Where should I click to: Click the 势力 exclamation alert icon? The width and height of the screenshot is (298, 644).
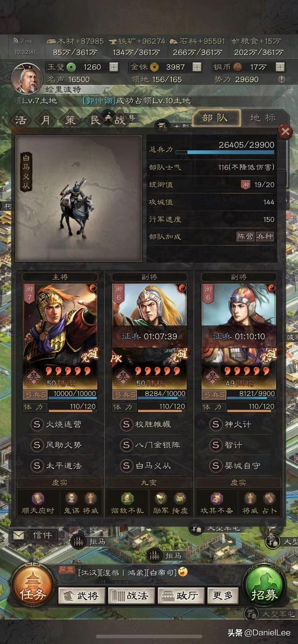[281, 80]
